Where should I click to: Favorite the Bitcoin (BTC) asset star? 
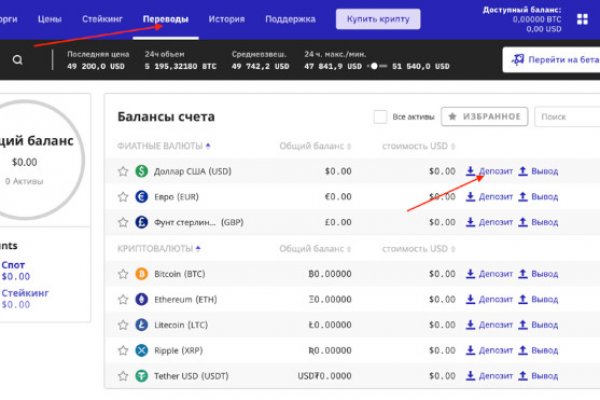[124, 273]
